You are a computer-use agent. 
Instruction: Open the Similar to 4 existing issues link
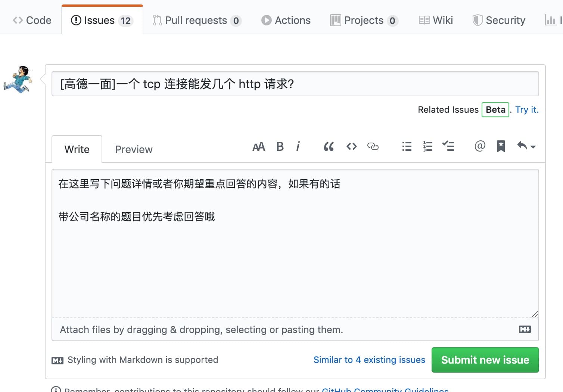click(x=369, y=360)
